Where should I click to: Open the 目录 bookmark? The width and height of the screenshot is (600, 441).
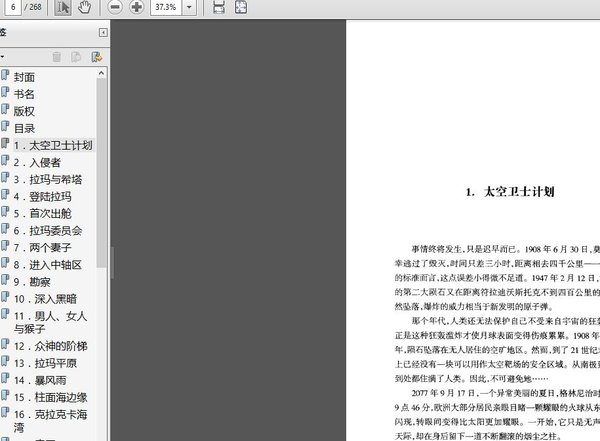[24, 129]
